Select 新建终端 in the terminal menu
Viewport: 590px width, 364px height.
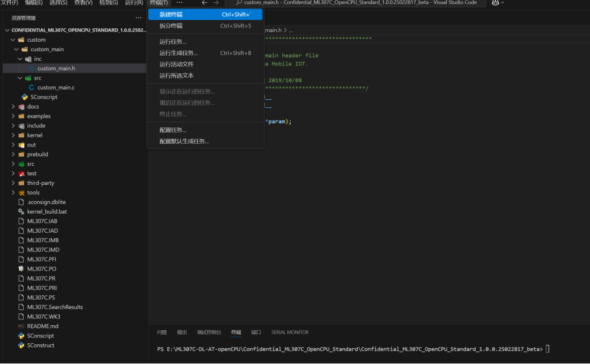(205, 14)
